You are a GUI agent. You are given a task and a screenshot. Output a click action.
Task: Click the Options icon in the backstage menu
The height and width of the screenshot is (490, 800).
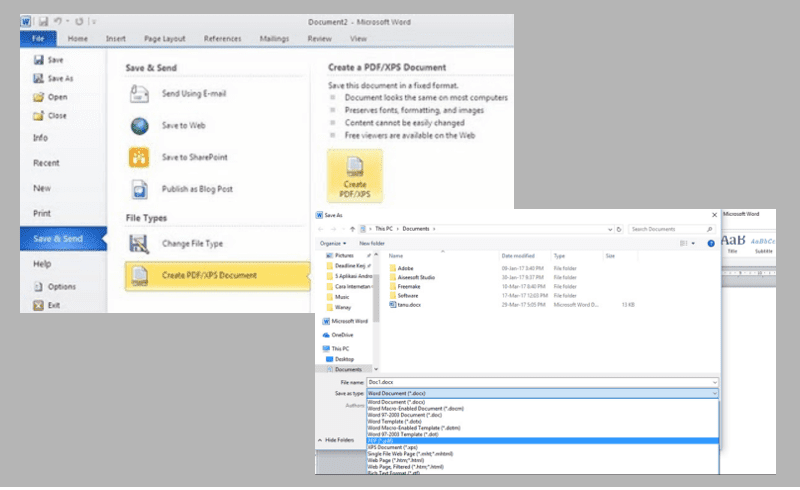tap(38, 286)
